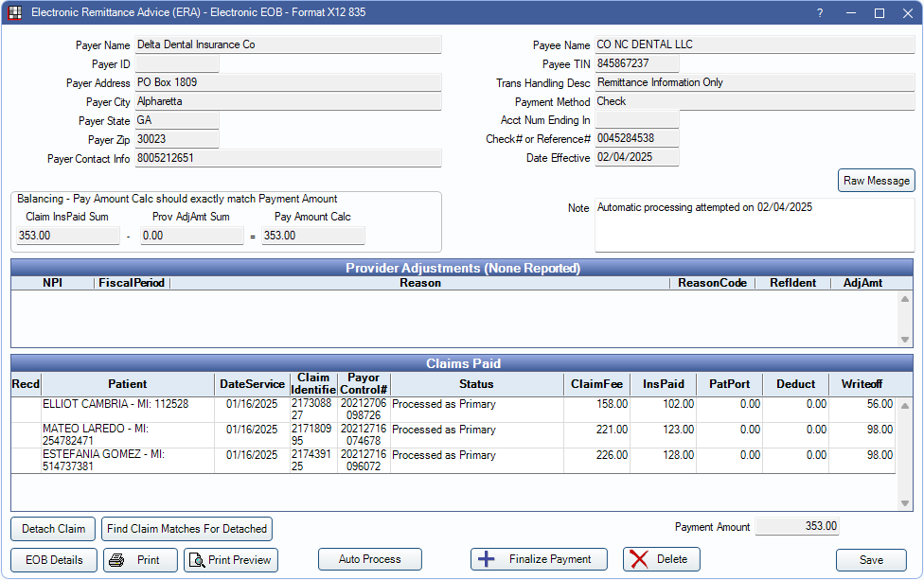Click the Detach Claim button
Viewport: 924px width, 580px height.
[53, 529]
